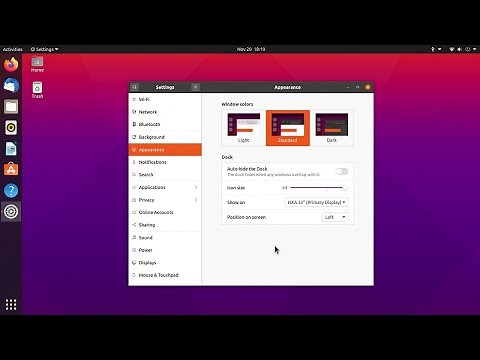This screenshot has width=480, height=360.
Task: Open Ubuntu Software from the dock
Action: click(x=11, y=170)
